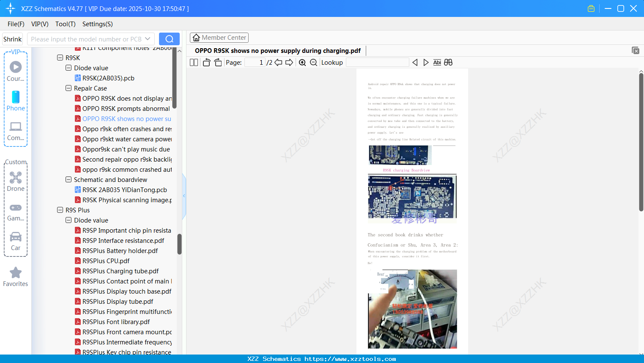This screenshot has height=363, width=644.
Task: Click the Page number input box
Action: point(255,63)
